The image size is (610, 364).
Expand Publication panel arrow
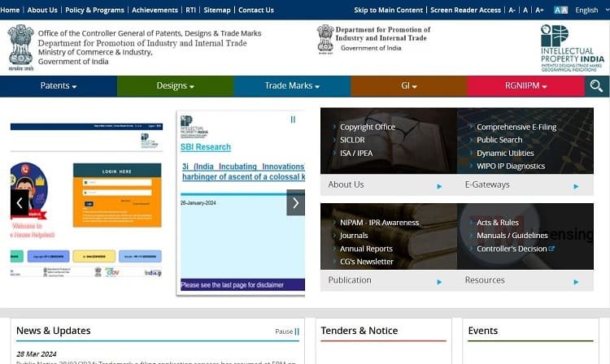click(x=439, y=282)
